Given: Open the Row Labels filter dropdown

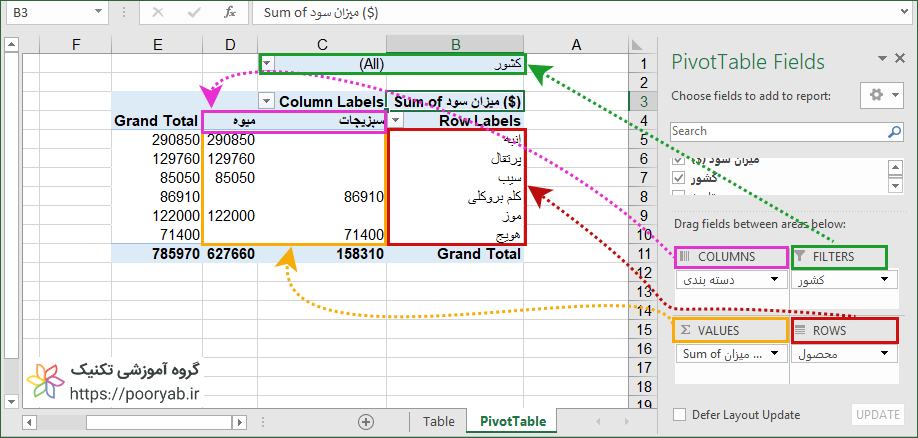Looking at the screenshot, I should click(x=396, y=121).
